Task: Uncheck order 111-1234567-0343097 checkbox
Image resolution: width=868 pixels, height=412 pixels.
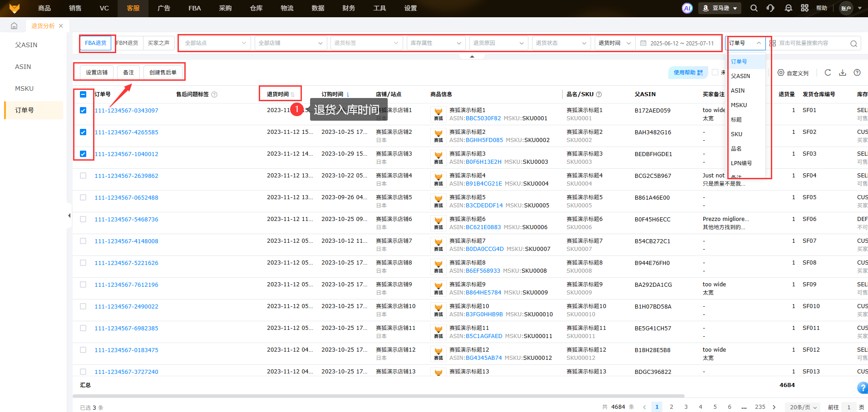Action: 83,110
